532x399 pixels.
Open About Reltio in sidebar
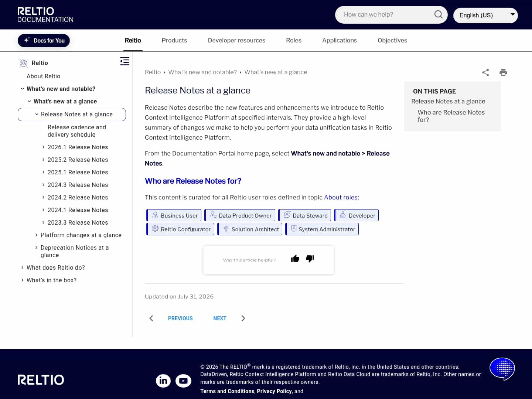coord(43,76)
